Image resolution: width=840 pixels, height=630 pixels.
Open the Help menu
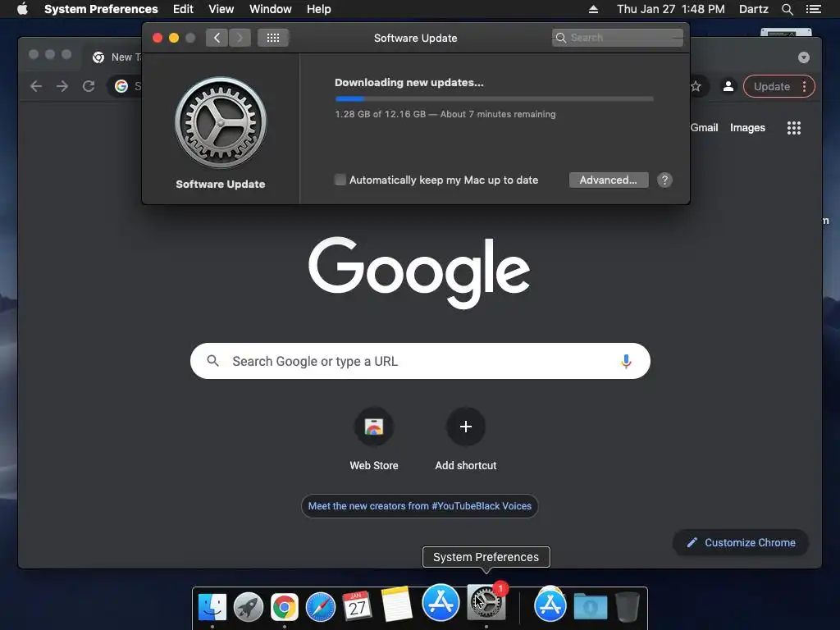tap(318, 9)
